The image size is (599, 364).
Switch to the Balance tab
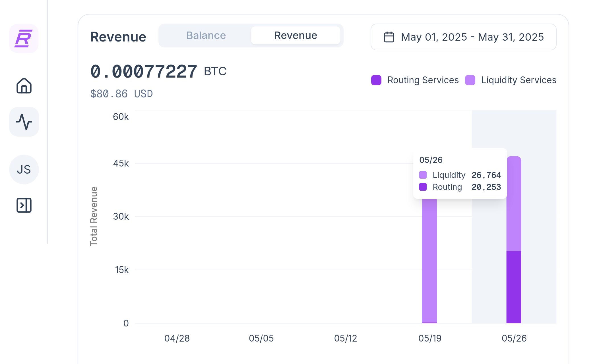206,36
